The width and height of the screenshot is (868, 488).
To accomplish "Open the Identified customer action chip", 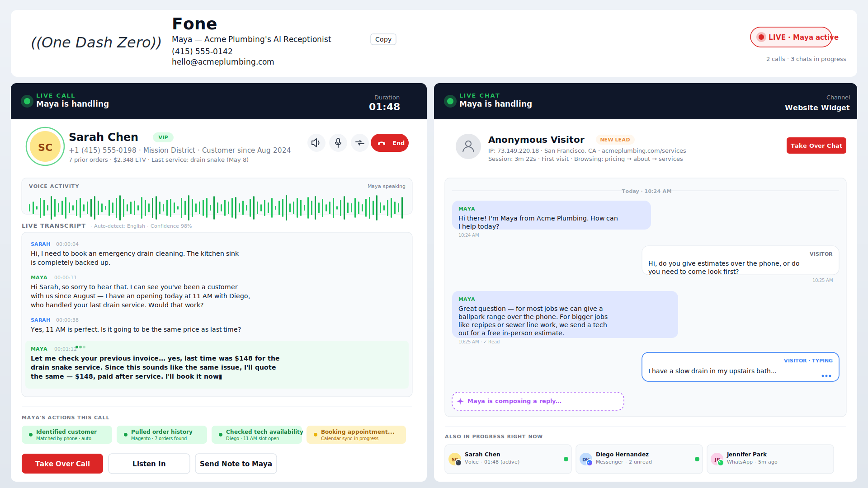I will point(67,435).
